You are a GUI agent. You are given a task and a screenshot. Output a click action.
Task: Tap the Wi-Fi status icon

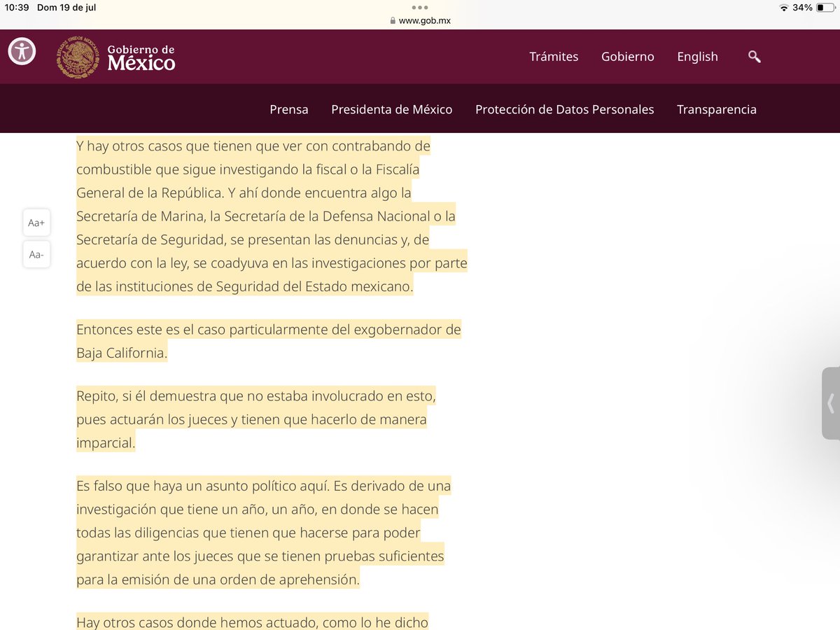783,8
